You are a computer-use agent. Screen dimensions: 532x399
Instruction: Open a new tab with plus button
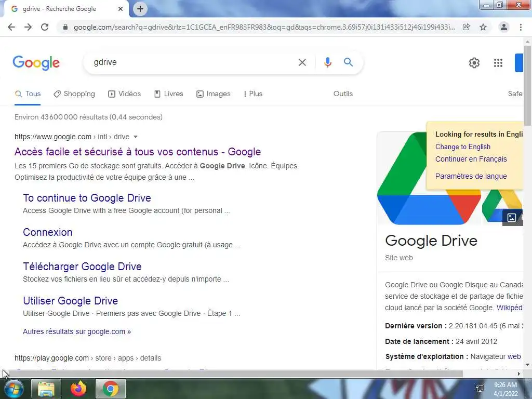140,9
